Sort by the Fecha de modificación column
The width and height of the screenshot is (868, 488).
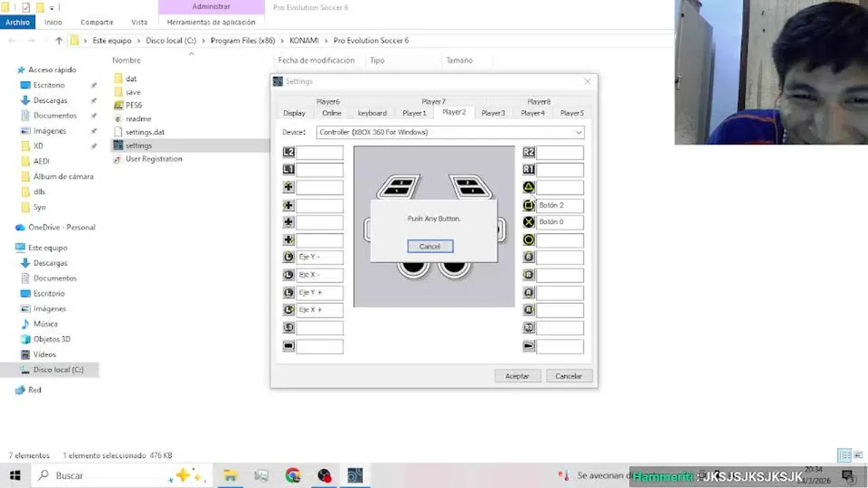point(316,60)
